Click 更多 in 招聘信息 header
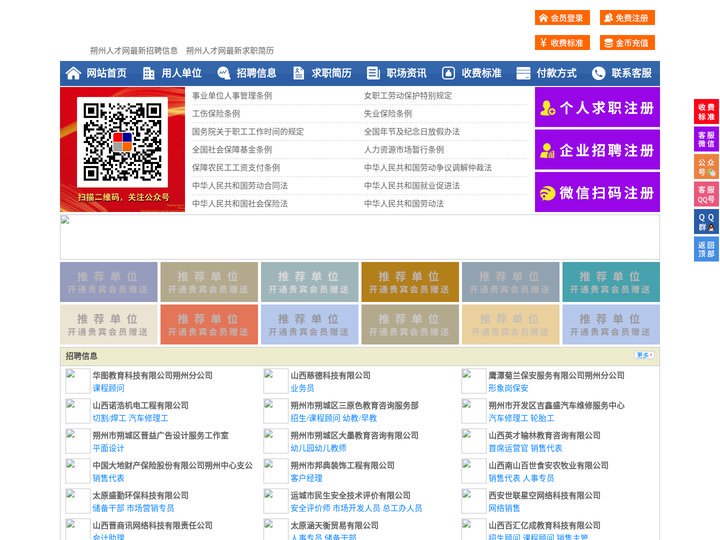This screenshot has width=720, height=540. pyautogui.click(x=644, y=355)
